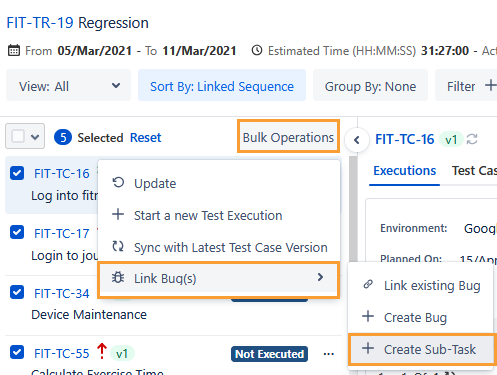Open the Bulk Operations menu
This screenshot has height=375, width=497.
click(x=288, y=137)
